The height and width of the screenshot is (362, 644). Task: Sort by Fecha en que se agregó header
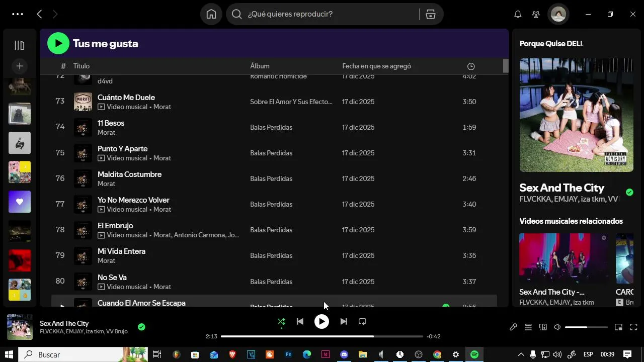click(377, 66)
